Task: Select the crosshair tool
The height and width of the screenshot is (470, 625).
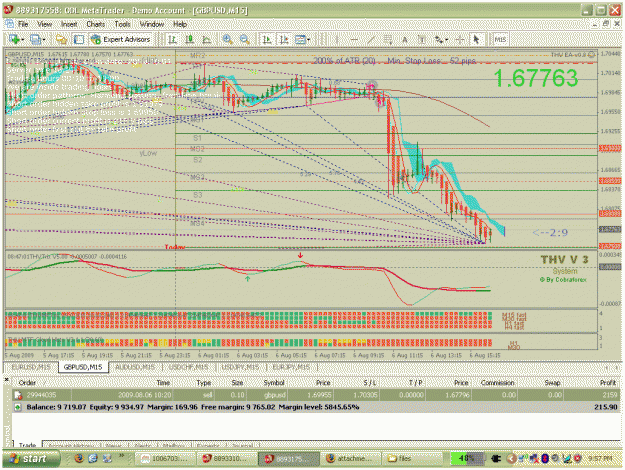Action: (x=460, y=39)
